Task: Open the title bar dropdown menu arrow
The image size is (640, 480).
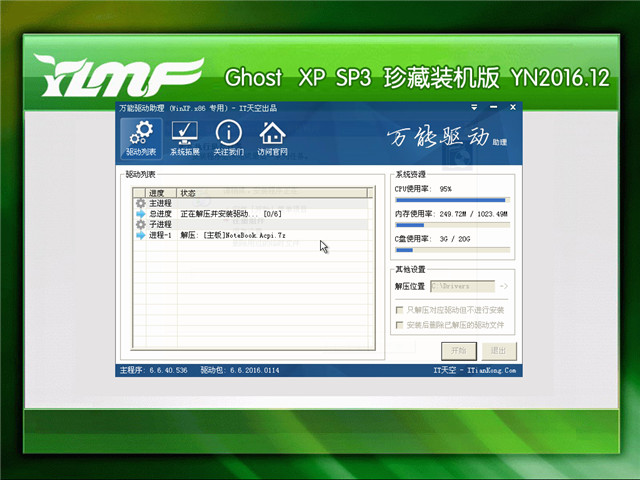Action: (470, 108)
